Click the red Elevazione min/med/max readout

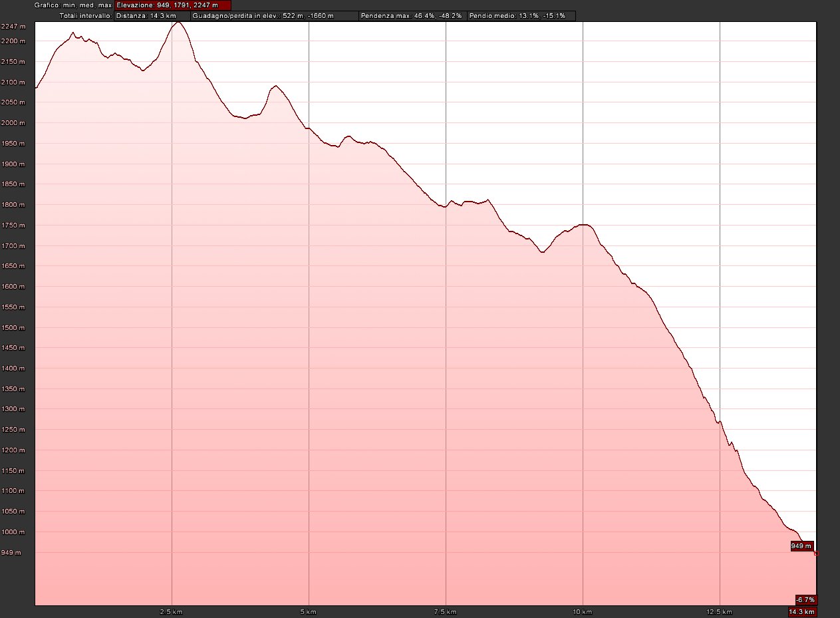172,5
